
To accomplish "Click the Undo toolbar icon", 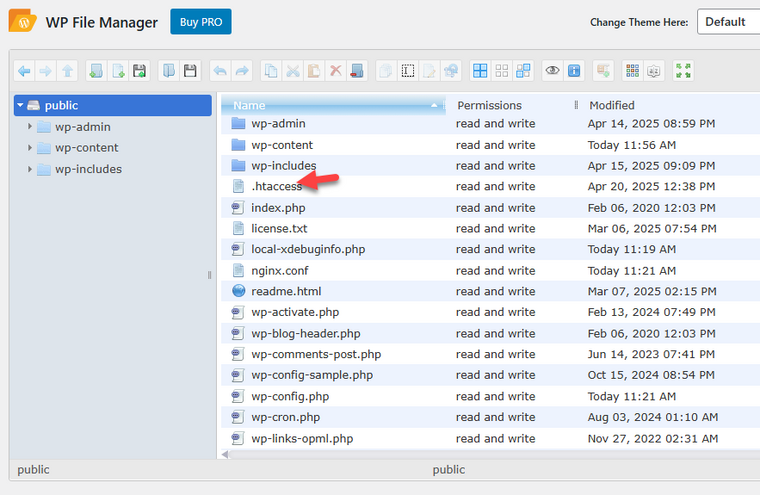I will [x=220, y=71].
